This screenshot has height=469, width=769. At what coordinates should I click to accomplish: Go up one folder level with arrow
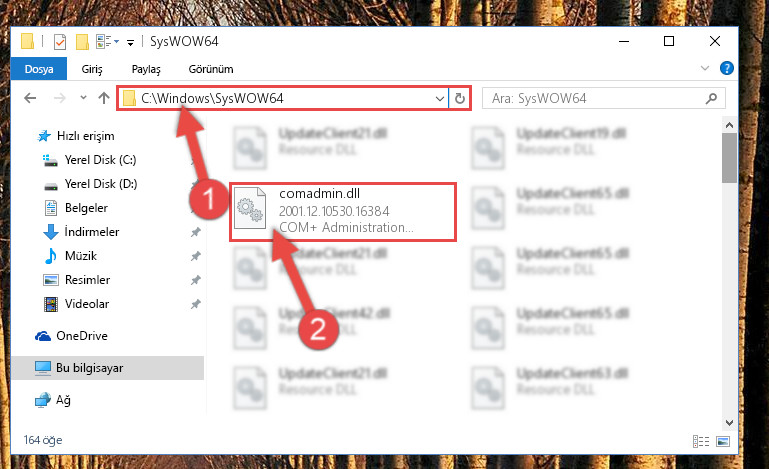(x=103, y=98)
